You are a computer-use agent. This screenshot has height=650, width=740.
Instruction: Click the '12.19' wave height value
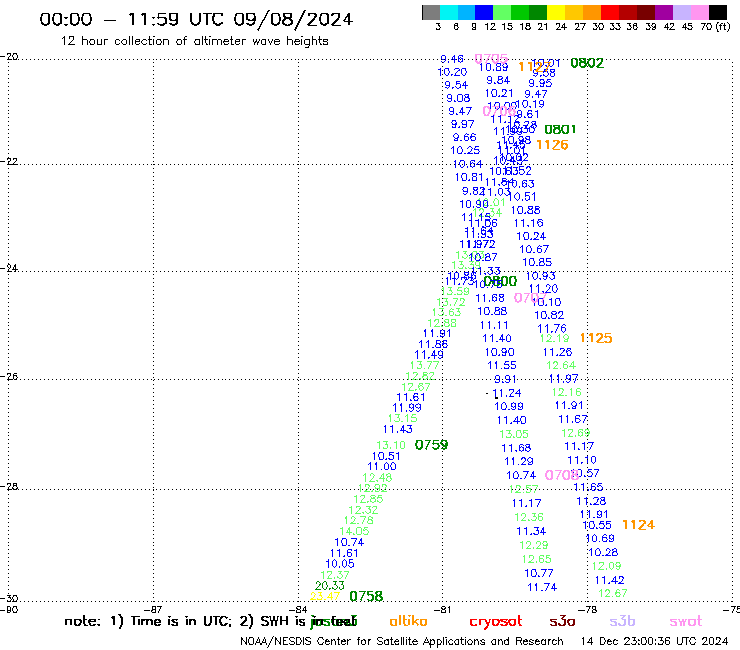pyautogui.click(x=555, y=338)
